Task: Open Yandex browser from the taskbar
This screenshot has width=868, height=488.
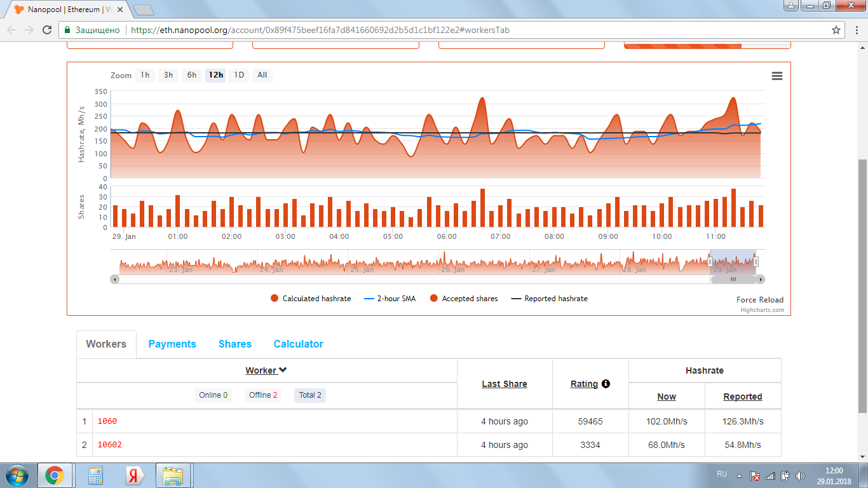Action: tap(133, 475)
